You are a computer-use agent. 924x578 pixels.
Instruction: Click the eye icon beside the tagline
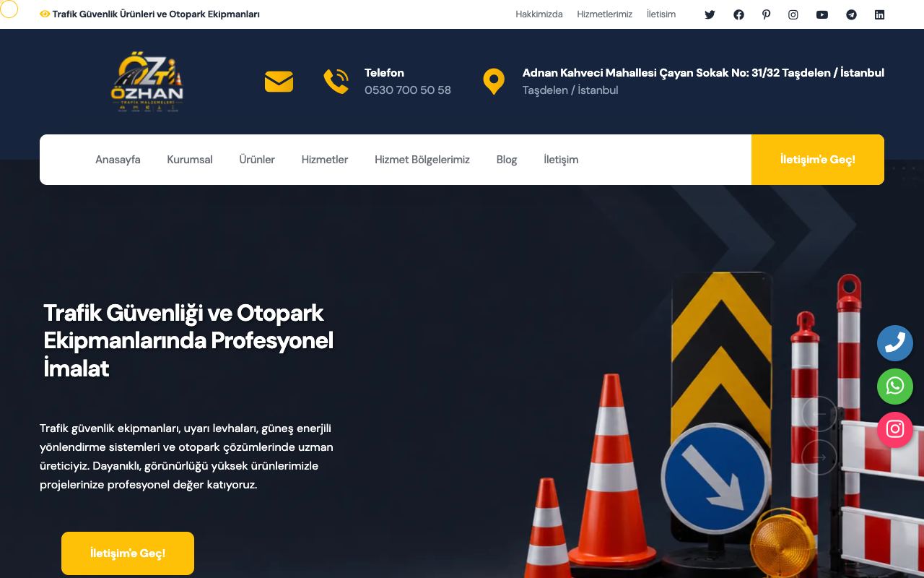45,14
